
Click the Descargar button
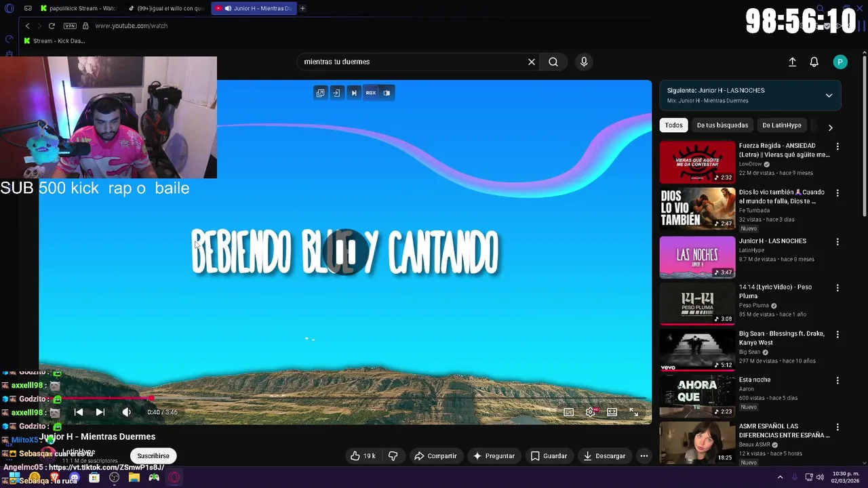point(604,456)
